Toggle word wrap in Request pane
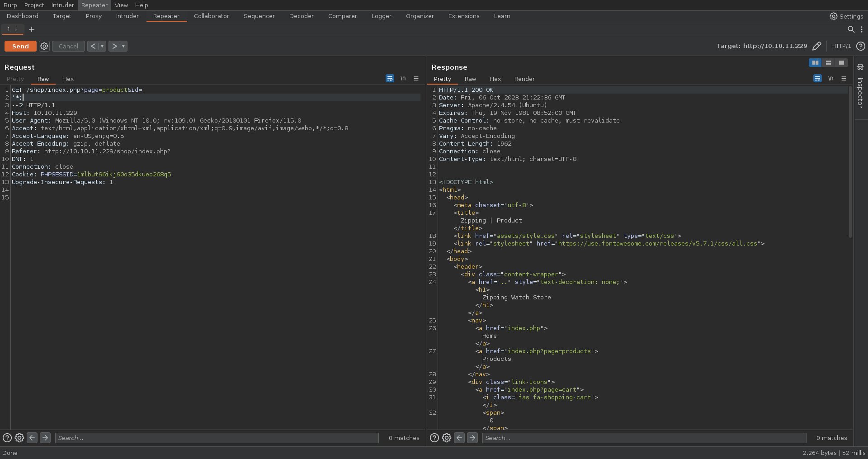868x459 pixels. pos(390,78)
